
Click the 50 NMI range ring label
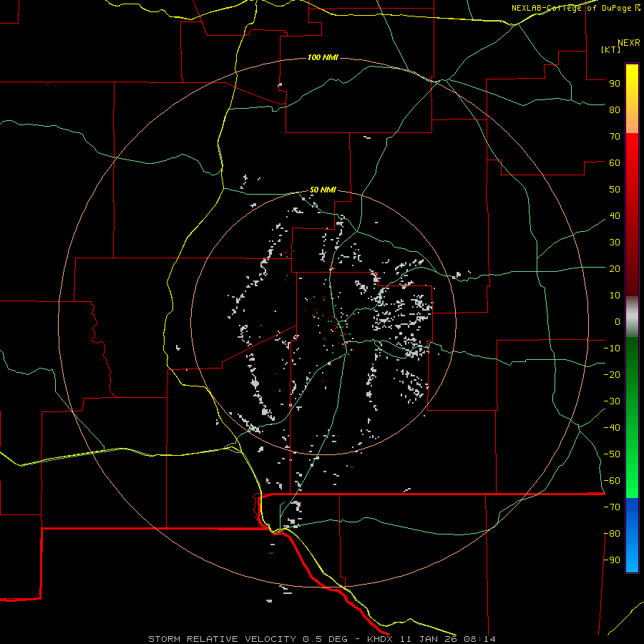[323, 190]
